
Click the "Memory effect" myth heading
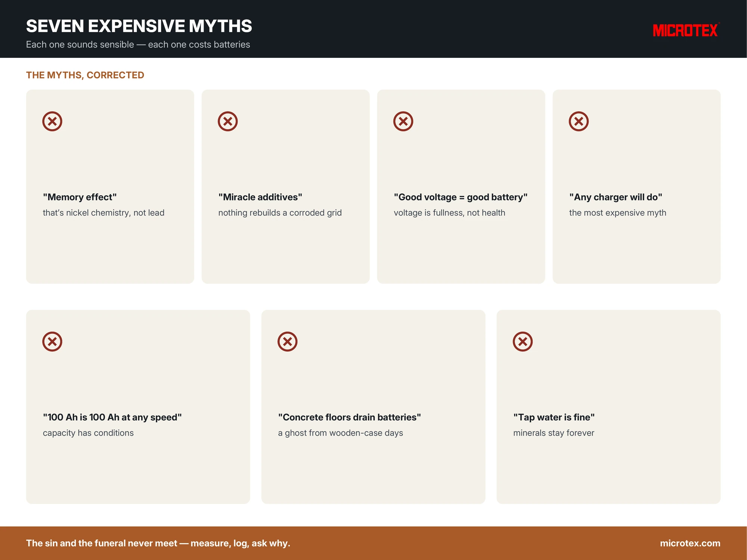point(80,197)
